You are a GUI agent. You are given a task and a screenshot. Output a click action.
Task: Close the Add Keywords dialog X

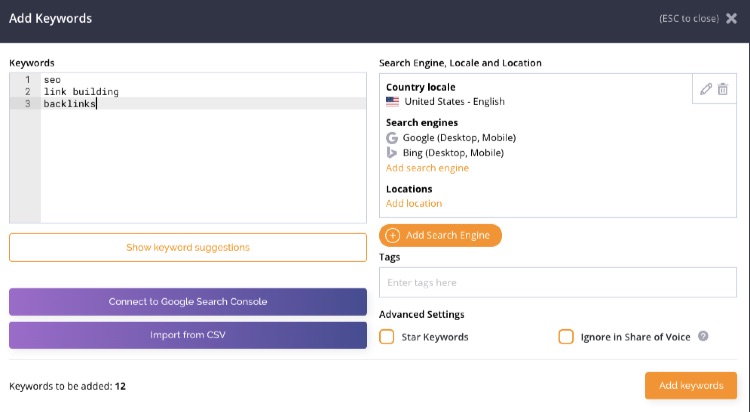tap(731, 19)
